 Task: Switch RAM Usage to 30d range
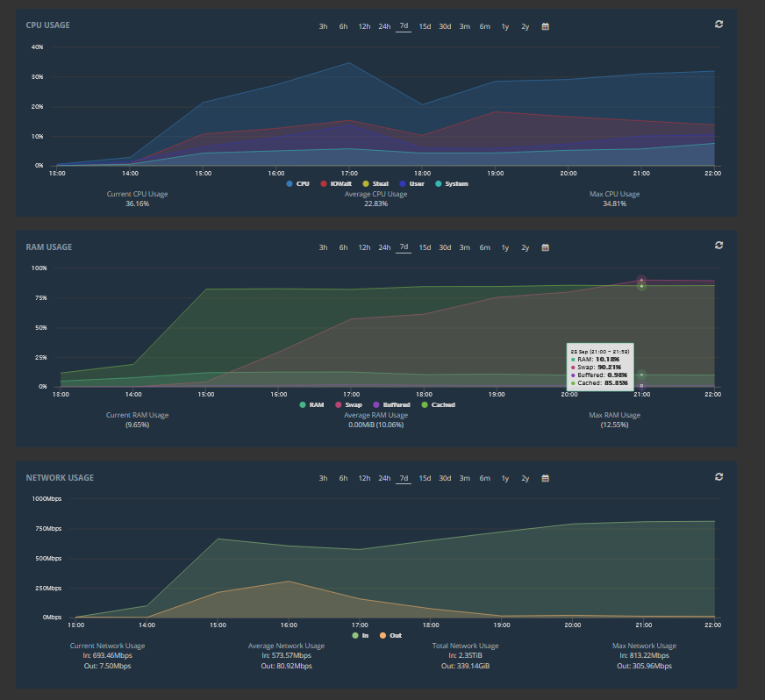(445, 247)
